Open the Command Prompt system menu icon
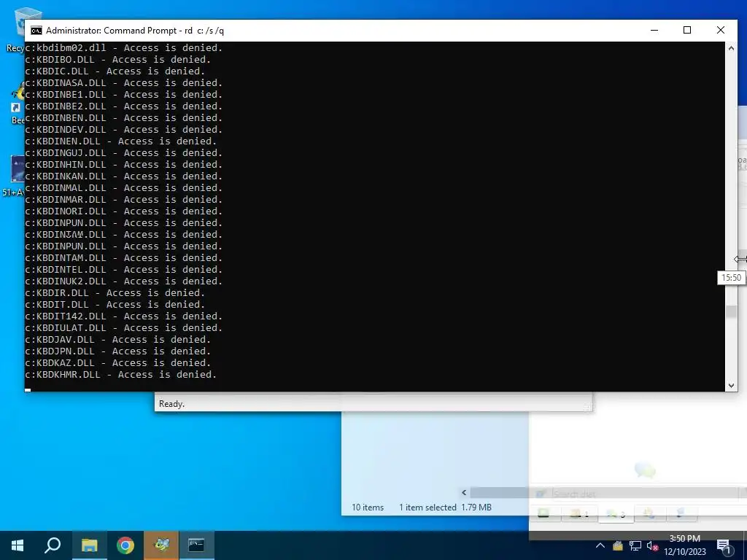This screenshot has width=747, height=560. click(36, 31)
